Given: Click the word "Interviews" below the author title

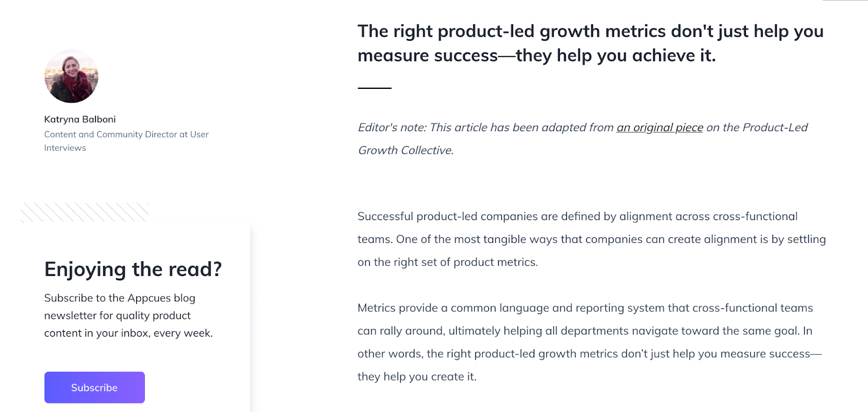Looking at the screenshot, I should 65,148.
